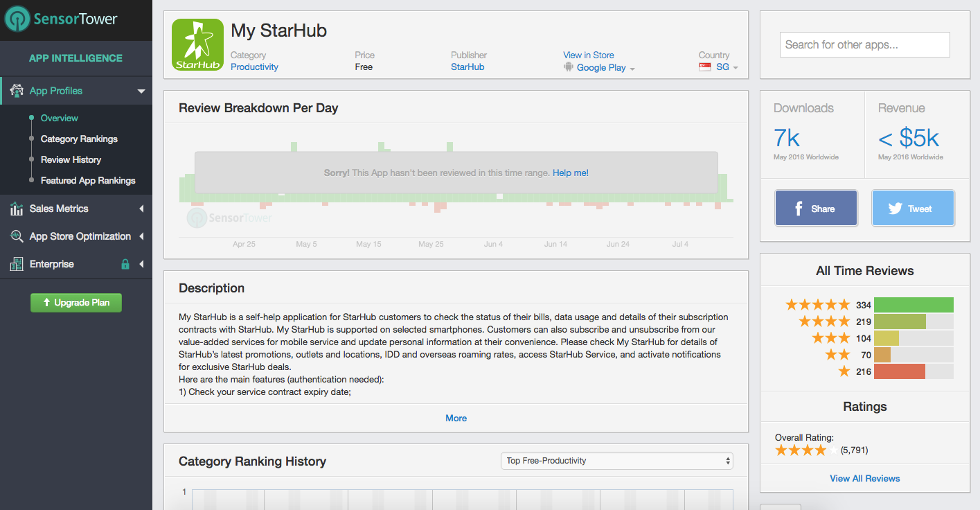Click the Sensor Tower logo

(x=61, y=19)
